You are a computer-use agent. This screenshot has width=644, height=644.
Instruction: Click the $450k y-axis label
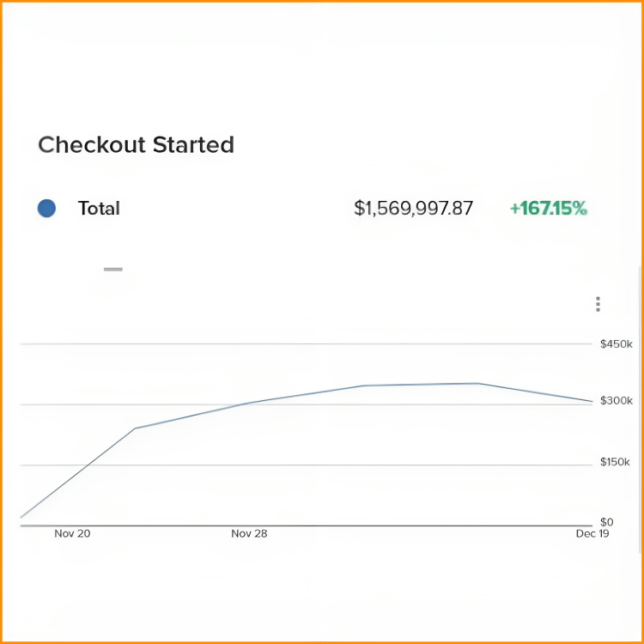pos(616,344)
